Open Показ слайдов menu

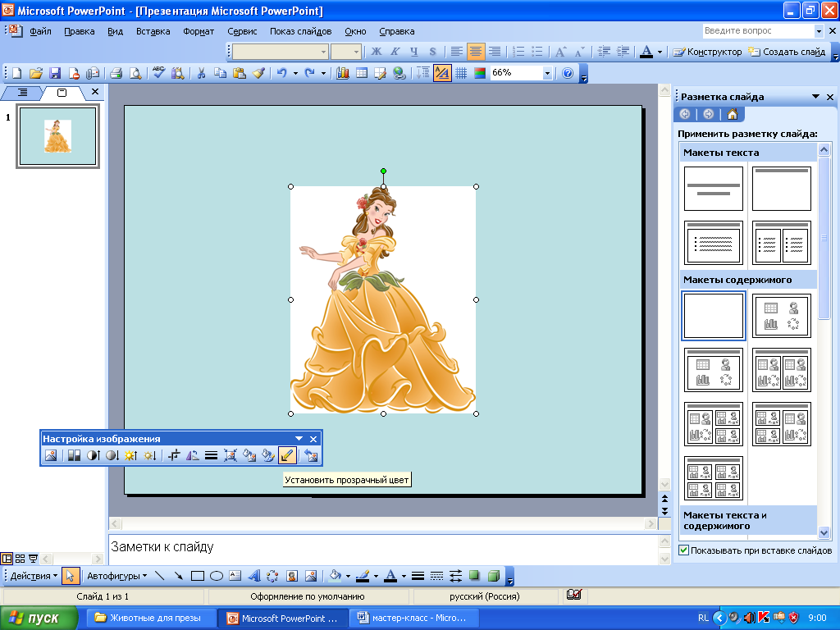point(300,31)
